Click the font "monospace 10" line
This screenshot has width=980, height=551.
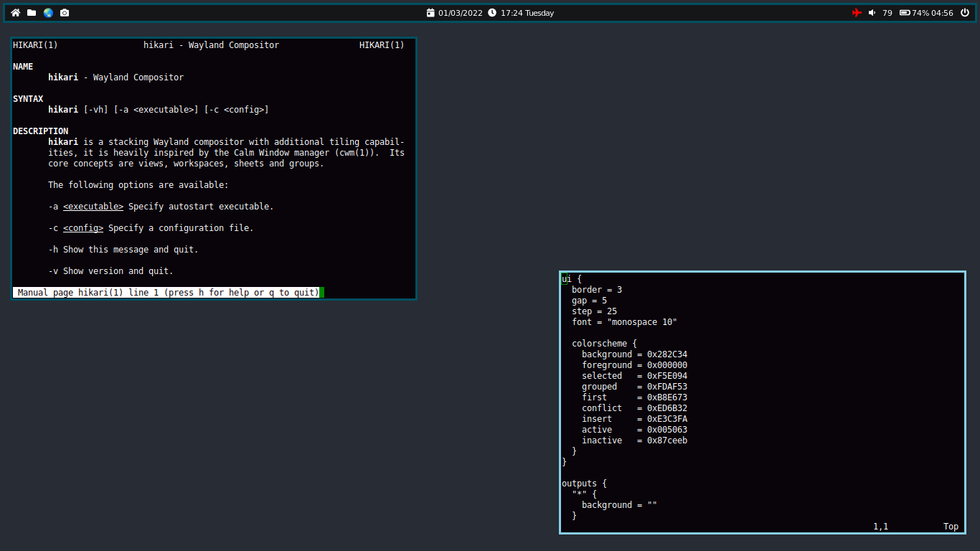624,322
